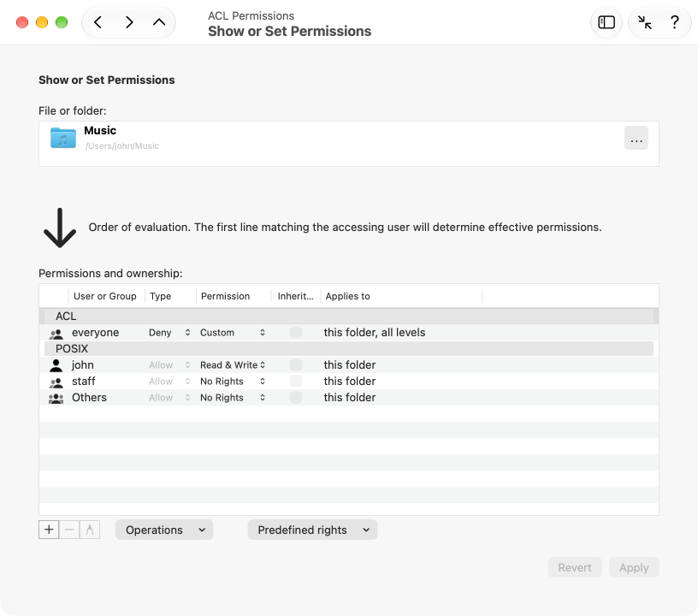Go back with the left chevron
This screenshot has width=698, height=616.
tap(98, 22)
